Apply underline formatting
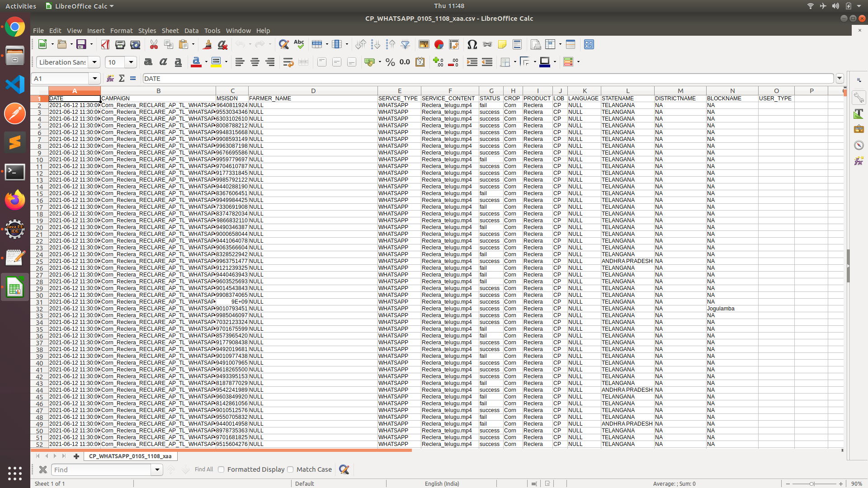 point(178,62)
